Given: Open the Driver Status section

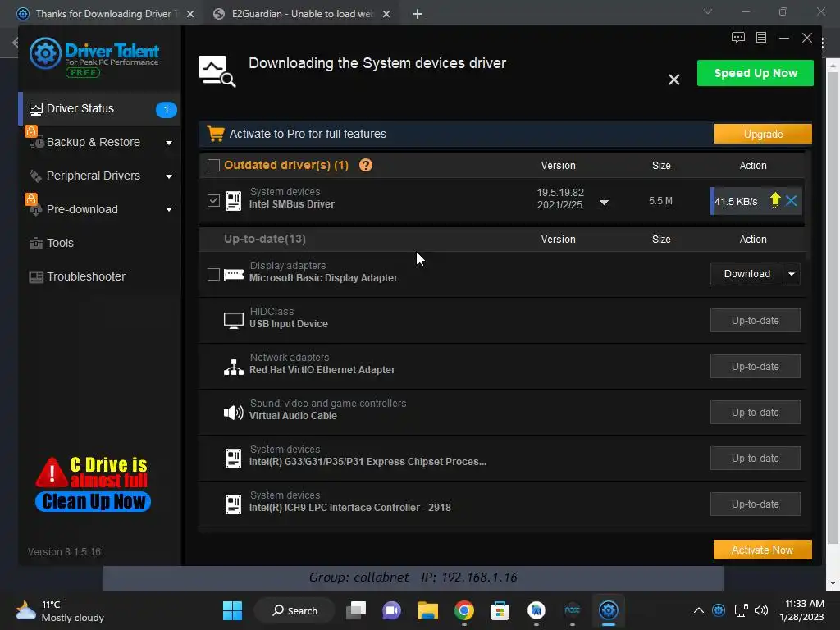Looking at the screenshot, I should click(x=100, y=109).
